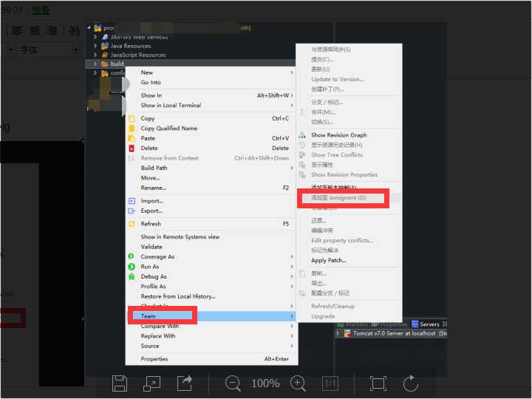Choose Rename... from the context menu

[x=154, y=188]
